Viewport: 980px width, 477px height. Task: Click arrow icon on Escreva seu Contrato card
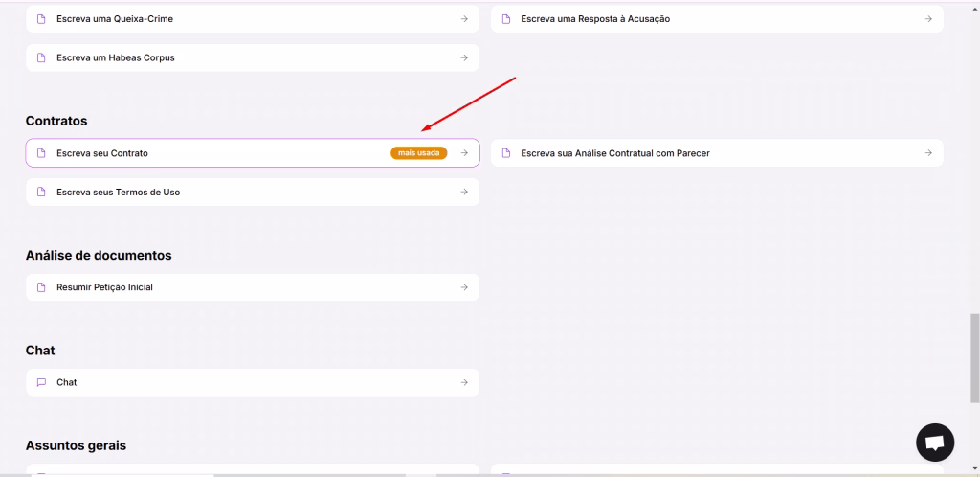(464, 153)
